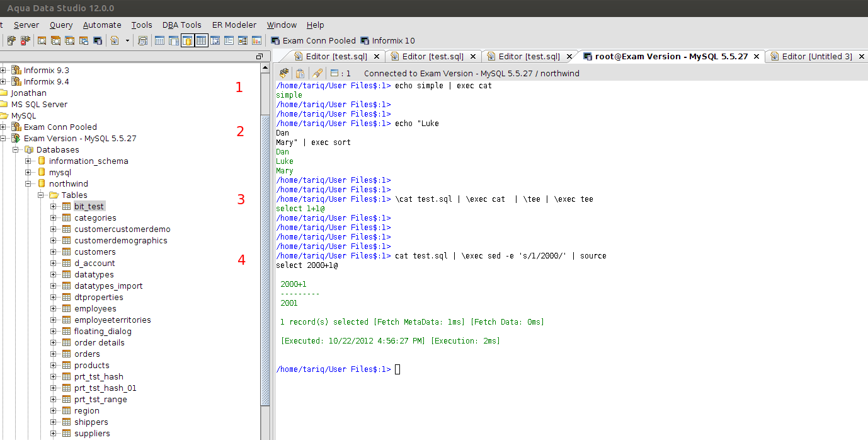Click the shell prompt input cursor

(x=397, y=369)
